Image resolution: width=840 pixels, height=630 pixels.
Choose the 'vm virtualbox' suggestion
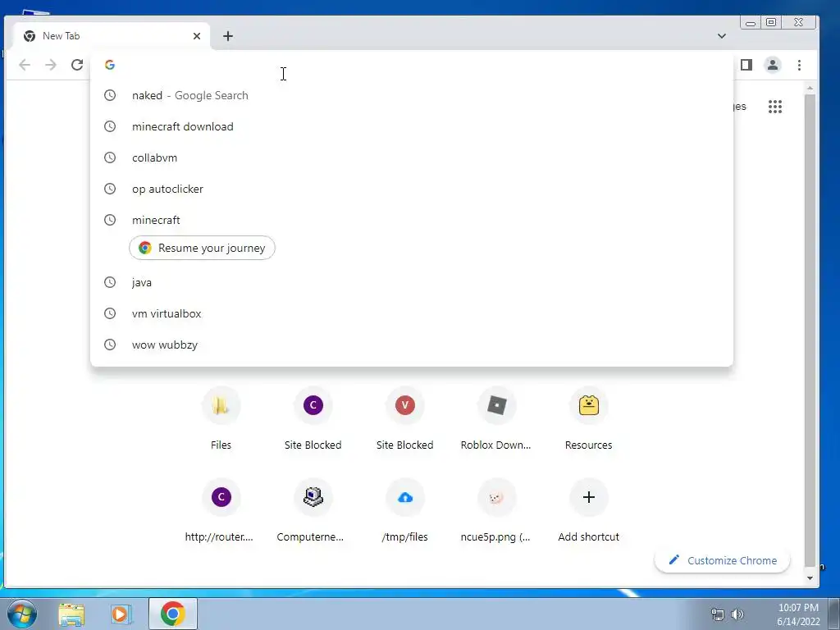point(412,313)
